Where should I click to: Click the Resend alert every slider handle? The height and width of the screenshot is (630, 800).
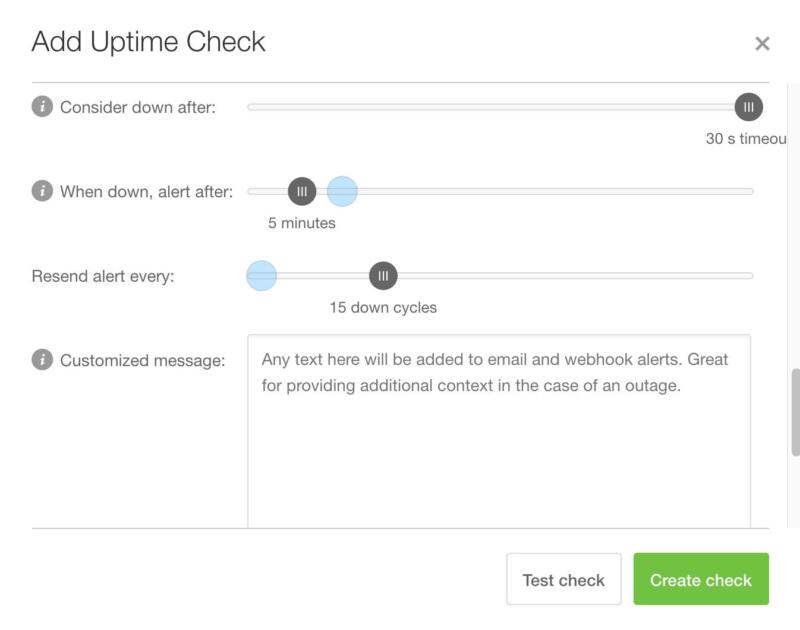point(383,276)
